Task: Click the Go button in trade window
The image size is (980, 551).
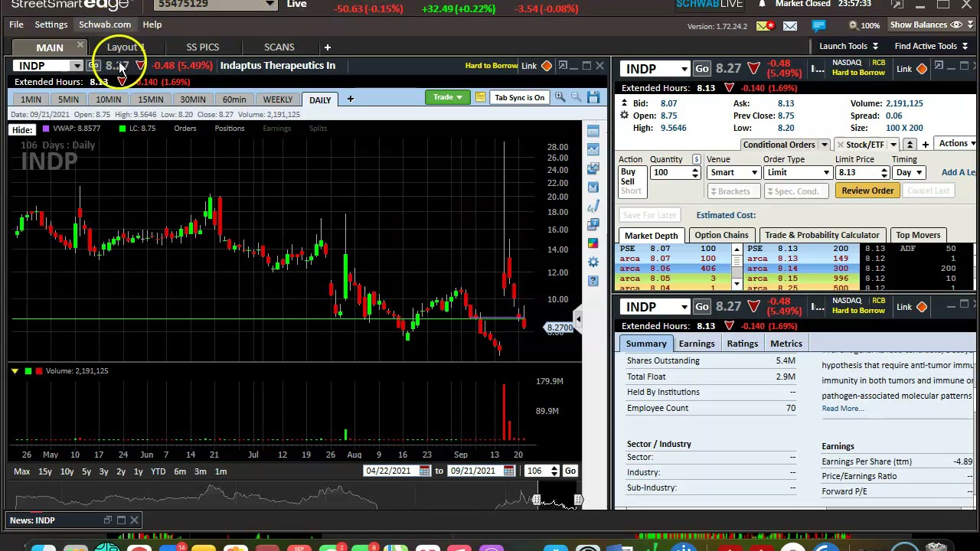Action: click(x=702, y=70)
